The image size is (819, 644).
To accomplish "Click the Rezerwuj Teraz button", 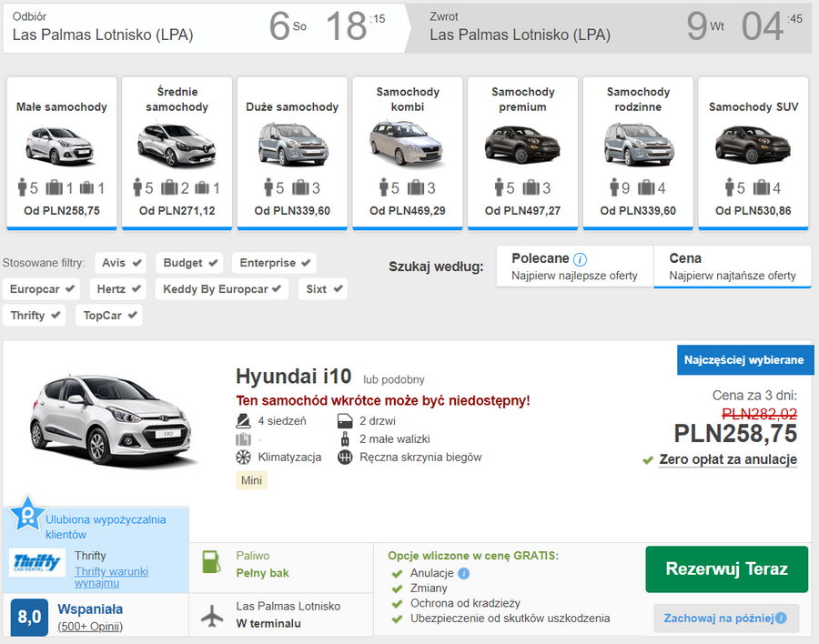I will point(726,569).
